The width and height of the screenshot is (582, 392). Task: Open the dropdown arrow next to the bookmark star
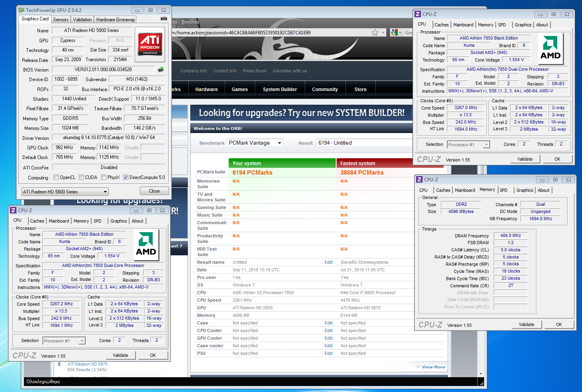pyautogui.click(x=383, y=32)
